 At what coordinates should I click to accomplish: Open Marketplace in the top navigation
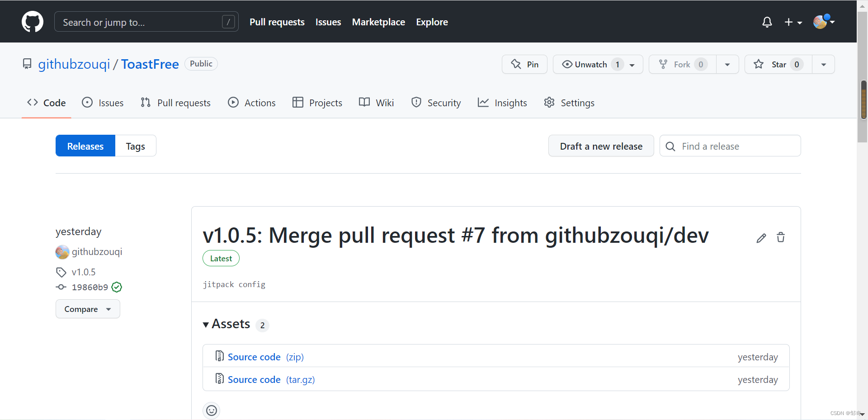(378, 22)
